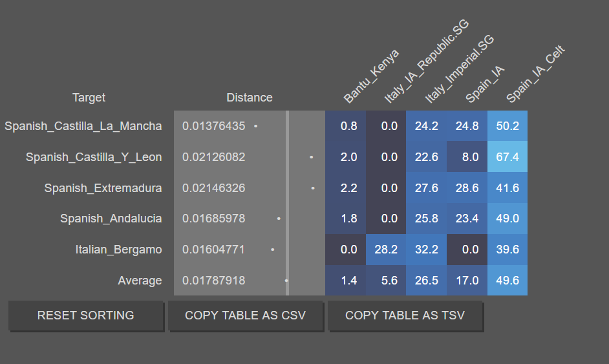609x364 pixels.
Task: Click distance value 0.01376435
Action: [213, 126]
